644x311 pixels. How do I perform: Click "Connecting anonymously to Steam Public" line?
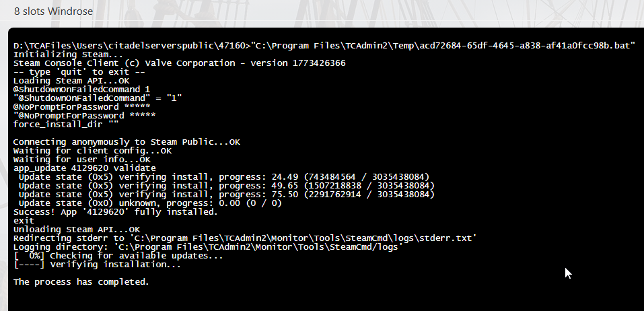(x=127, y=142)
